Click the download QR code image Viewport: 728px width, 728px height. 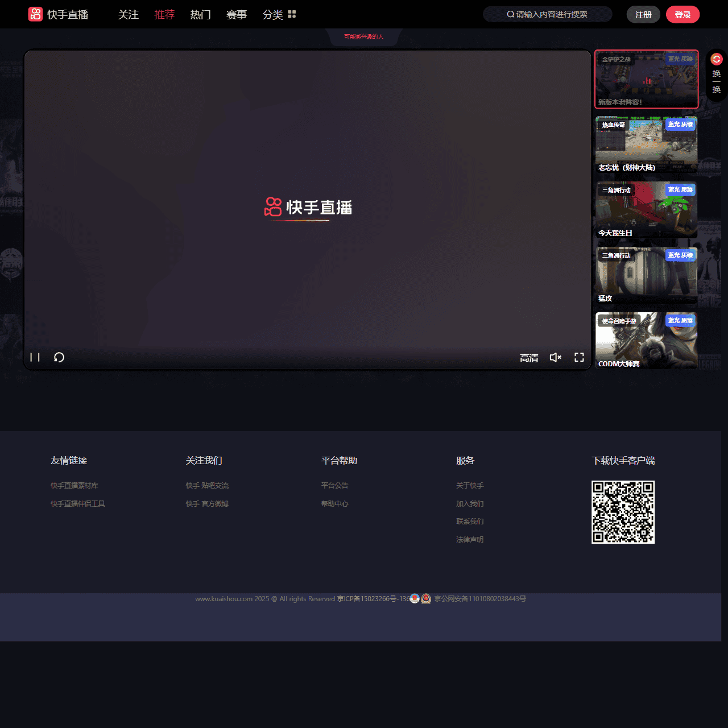(623, 512)
